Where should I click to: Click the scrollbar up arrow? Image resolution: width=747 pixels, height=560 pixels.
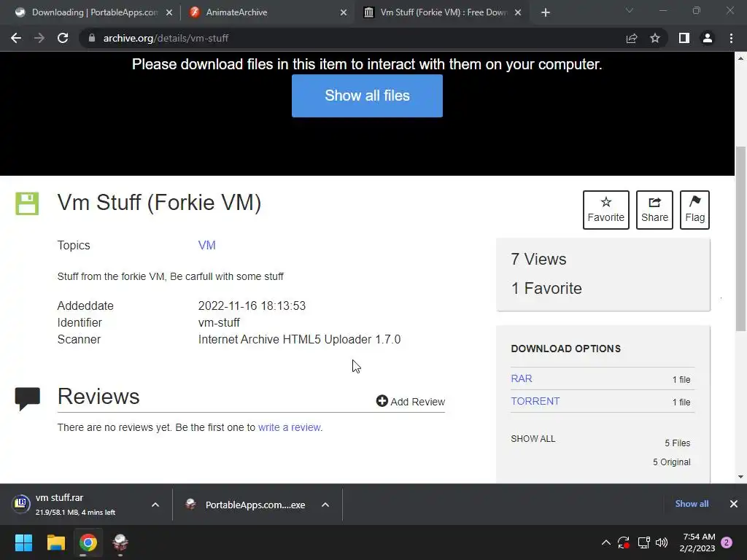coord(740,58)
